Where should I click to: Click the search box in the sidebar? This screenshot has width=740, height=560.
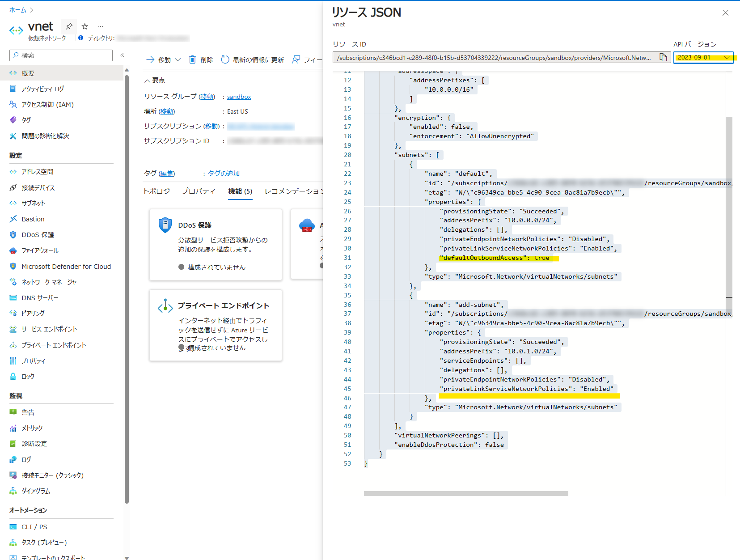61,55
